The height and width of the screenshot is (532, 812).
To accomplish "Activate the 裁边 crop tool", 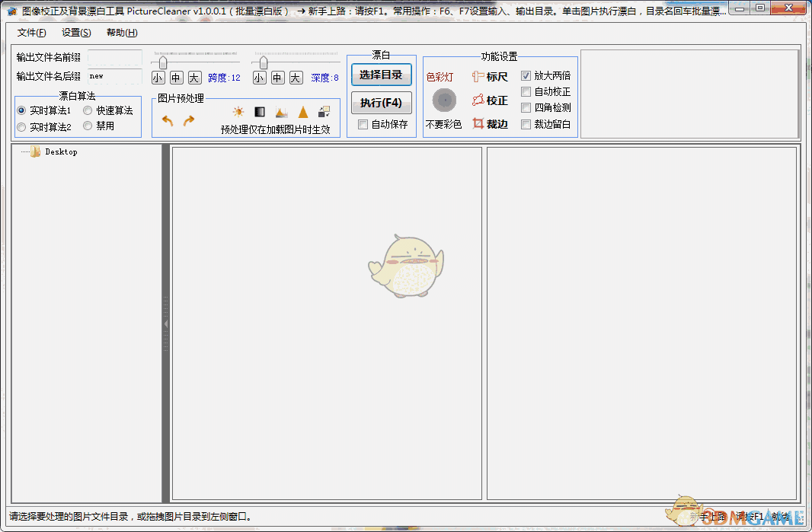I will (x=490, y=124).
